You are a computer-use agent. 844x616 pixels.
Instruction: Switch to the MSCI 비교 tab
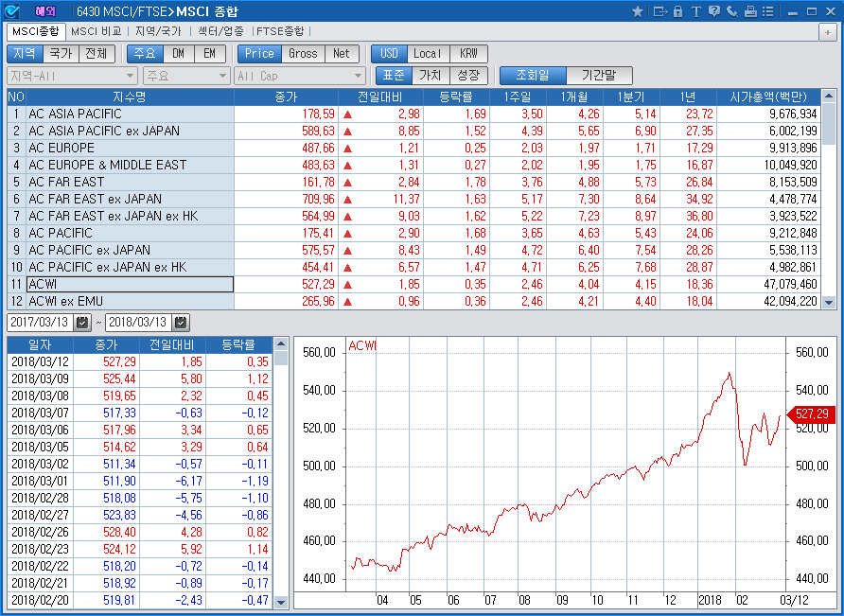pyautogui.click(x=97, y=31)
